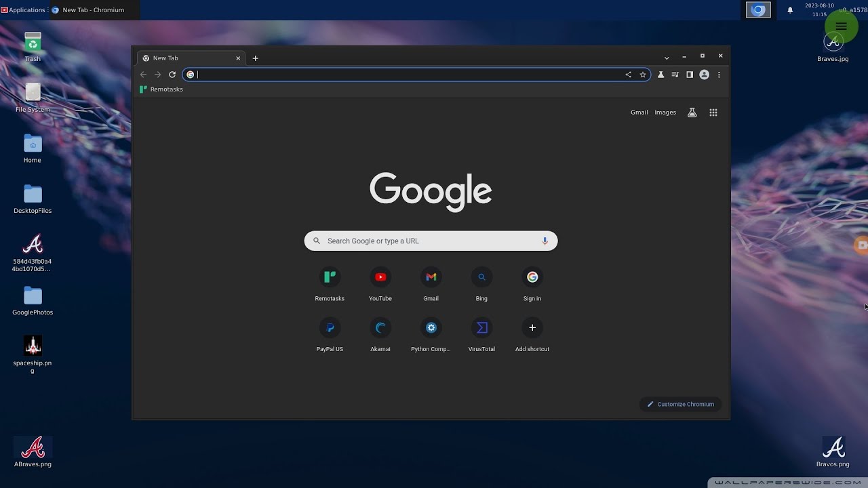Open the Gmail link at top right

639,113
